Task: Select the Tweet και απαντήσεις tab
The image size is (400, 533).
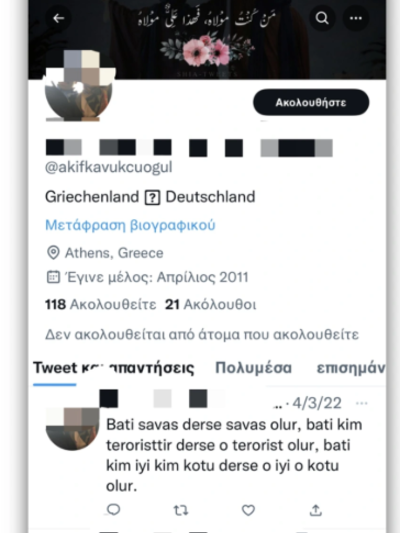Action: coord(114,368)
